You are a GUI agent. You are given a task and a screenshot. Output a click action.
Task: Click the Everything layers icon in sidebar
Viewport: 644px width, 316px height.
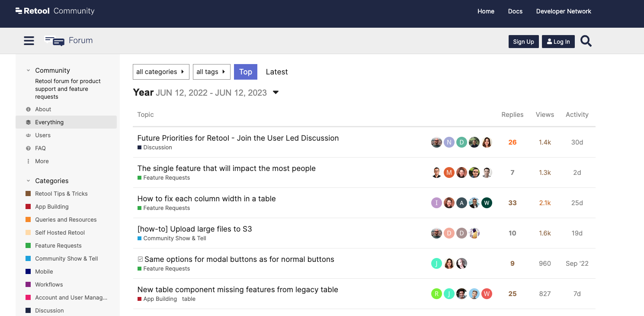point(29,123)
